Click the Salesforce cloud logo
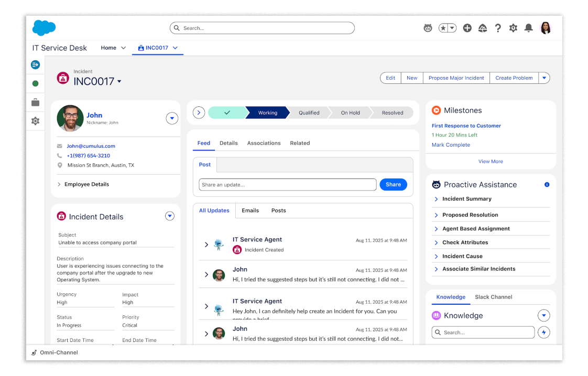Viewport: 588px width, 376px height. click(x=44, y=28)
